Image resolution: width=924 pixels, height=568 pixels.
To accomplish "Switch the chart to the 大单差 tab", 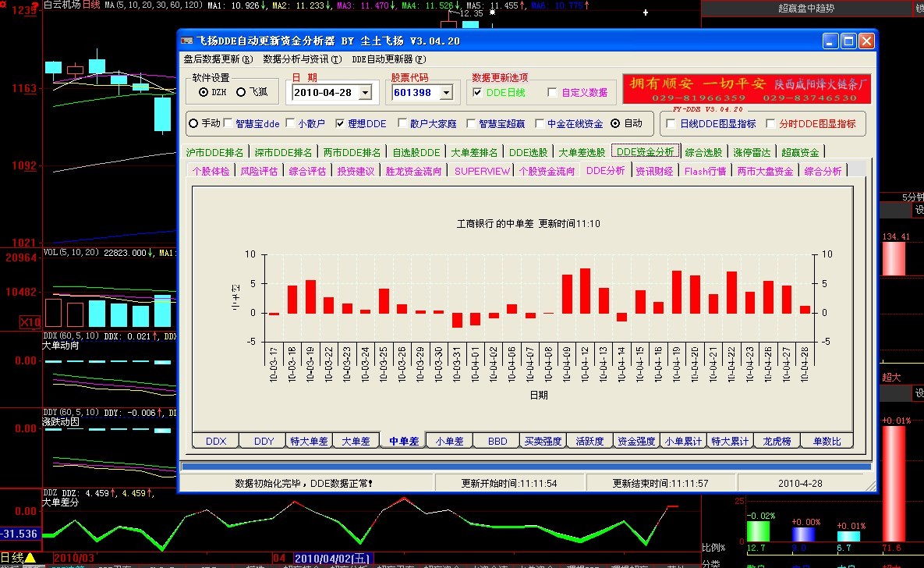I will (x=356, y=441).
